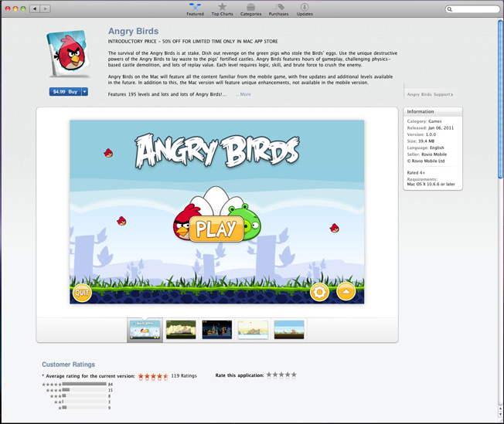Select the first title screen thumbnail

145,330
